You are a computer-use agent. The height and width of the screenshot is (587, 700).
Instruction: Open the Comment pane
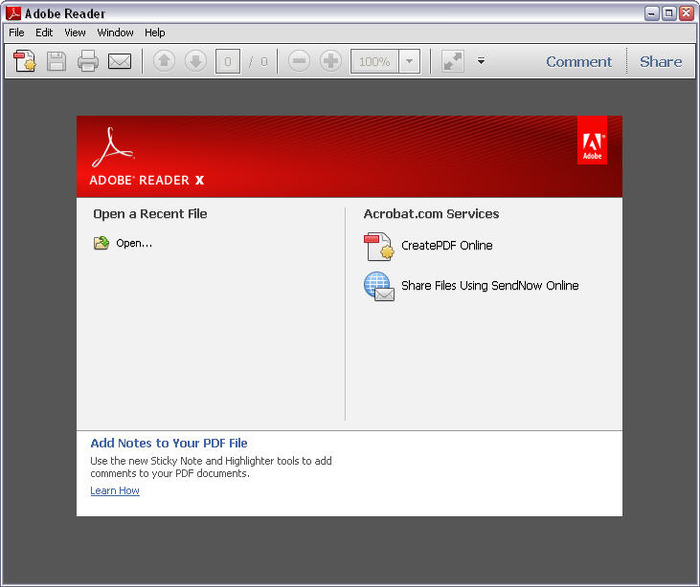(x=579, y=62)
